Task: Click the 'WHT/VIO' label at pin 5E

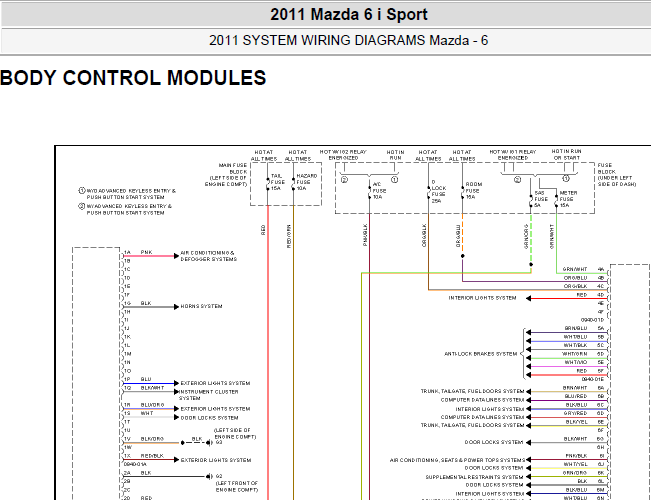Action: 575,363
